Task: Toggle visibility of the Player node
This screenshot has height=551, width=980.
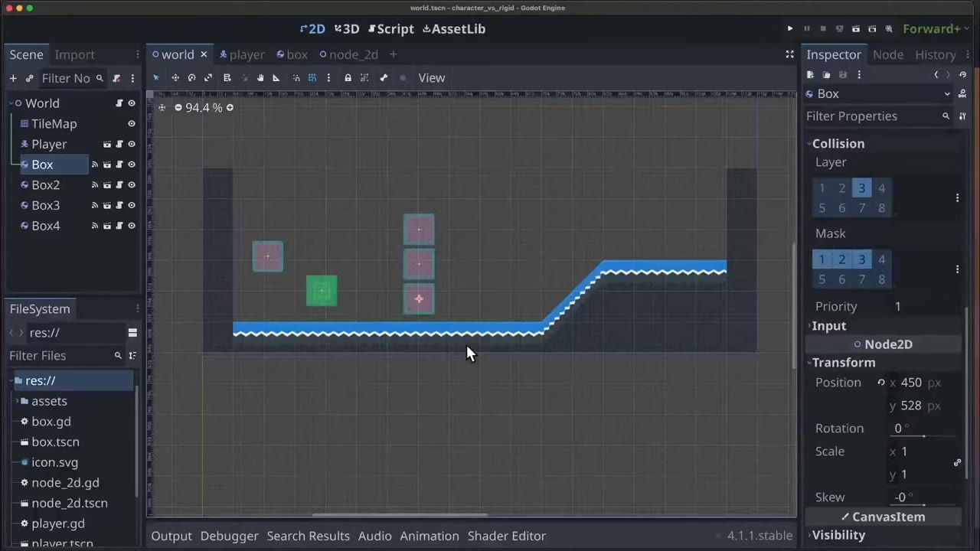Action: (131, 145)
